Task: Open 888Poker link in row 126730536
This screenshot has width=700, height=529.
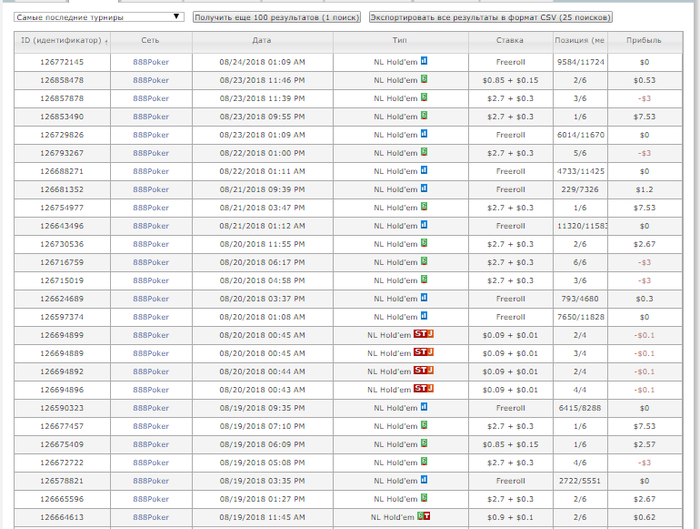Action: point(151,244)
